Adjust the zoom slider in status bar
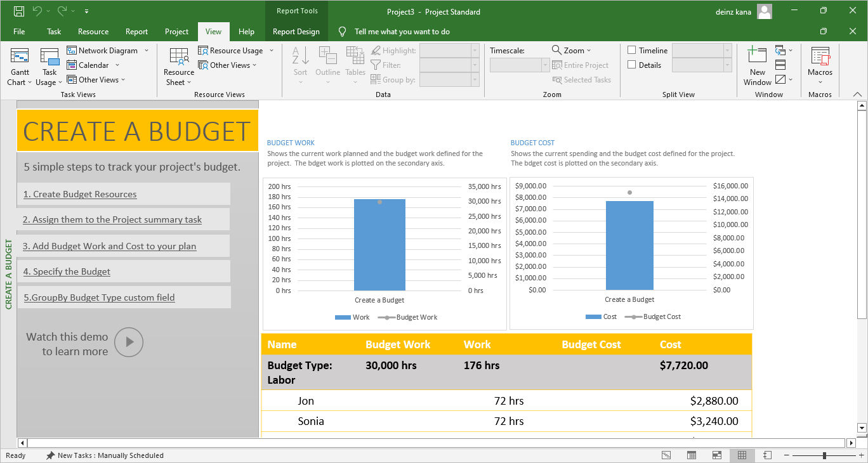 pos(824,455)
